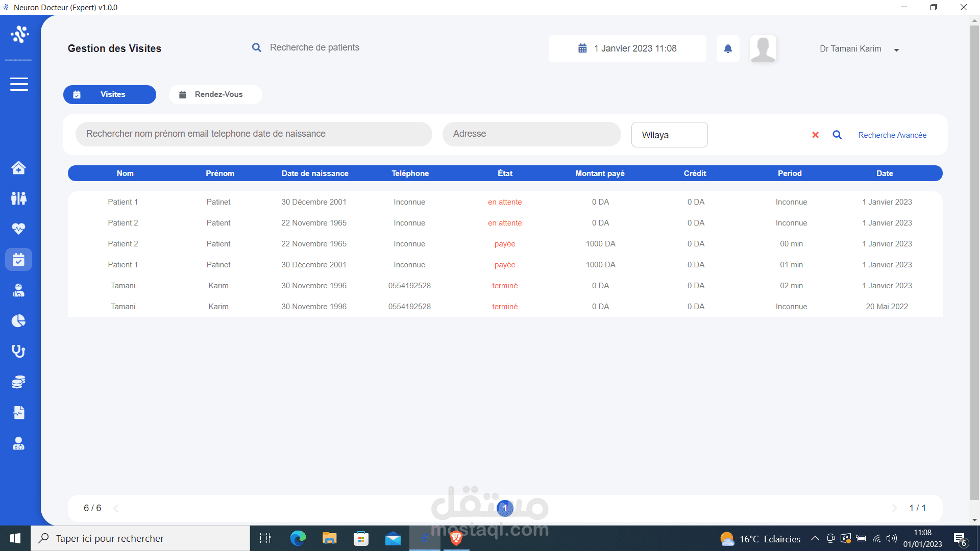Open the home icon in sidebar
This screenshot has width=980, height=551.
click(18, 168)
